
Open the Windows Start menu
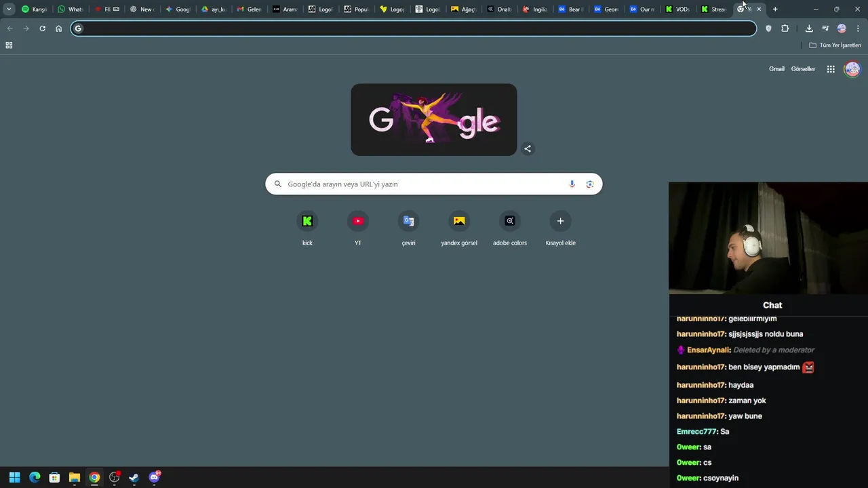[x=15, y=477]
